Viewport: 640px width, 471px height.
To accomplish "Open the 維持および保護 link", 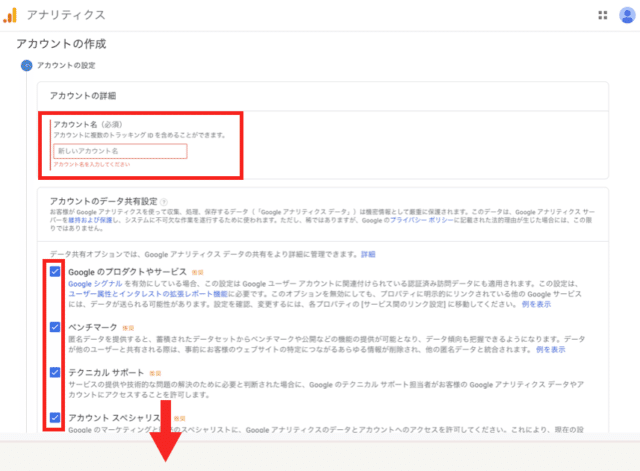I will pyautogui.click(x=90, y=220).
